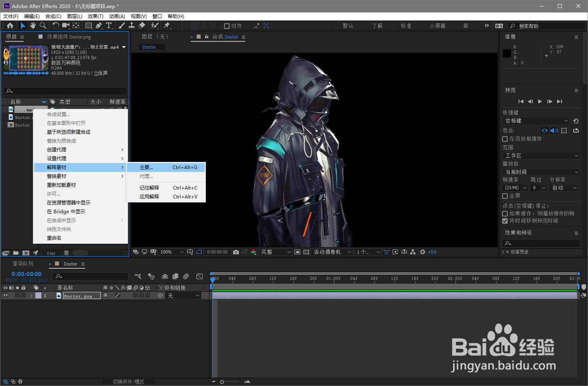Viewport: 588px width, 386px height.
Task: Open the skip frames dropdown
Action: [x=539, y=188]
